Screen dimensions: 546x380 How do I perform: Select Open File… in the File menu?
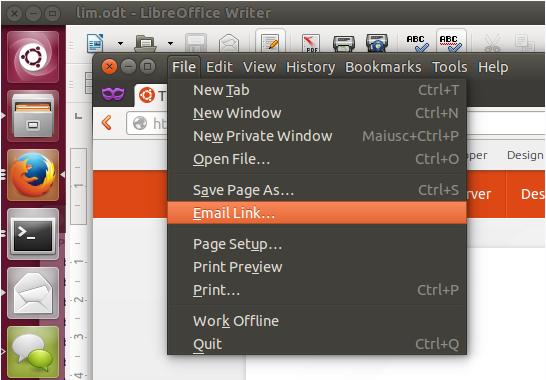point(317,159)
